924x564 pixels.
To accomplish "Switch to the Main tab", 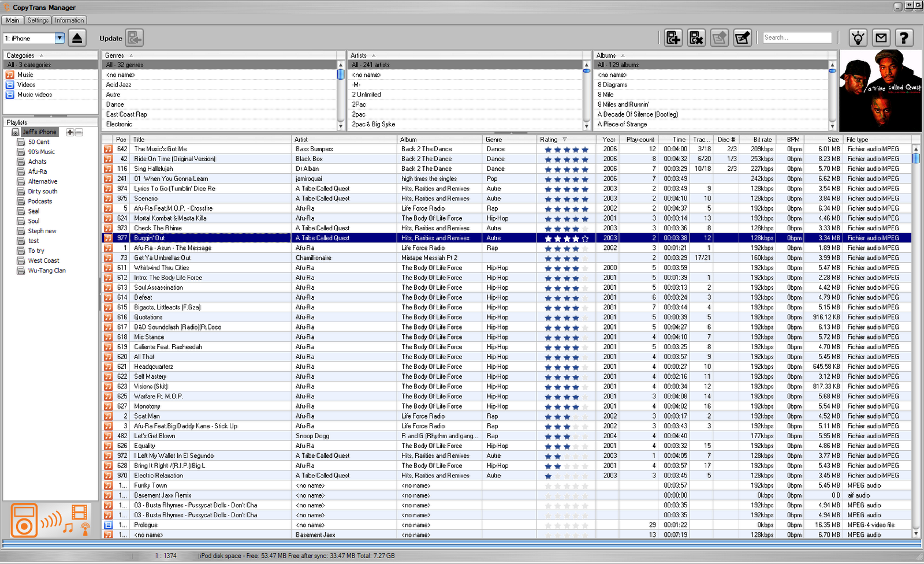I will click(x=13, y=20).
